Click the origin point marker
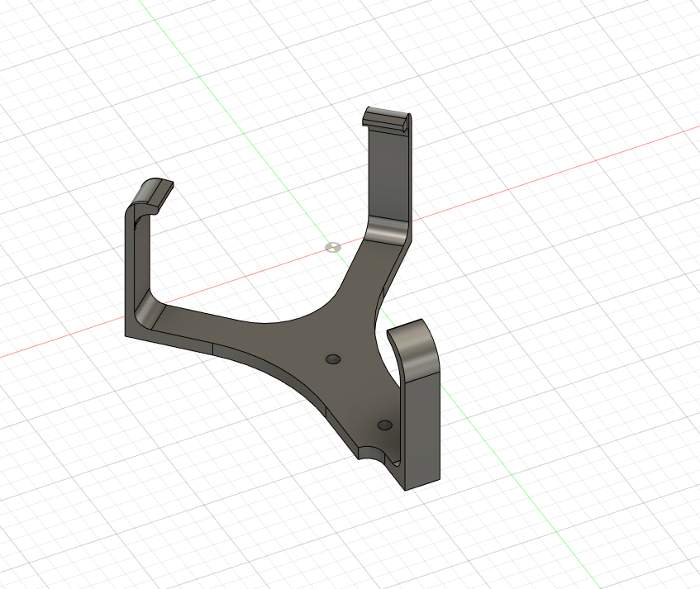The height and width of the screenshot is (589, 700). (x=332, y=246)
